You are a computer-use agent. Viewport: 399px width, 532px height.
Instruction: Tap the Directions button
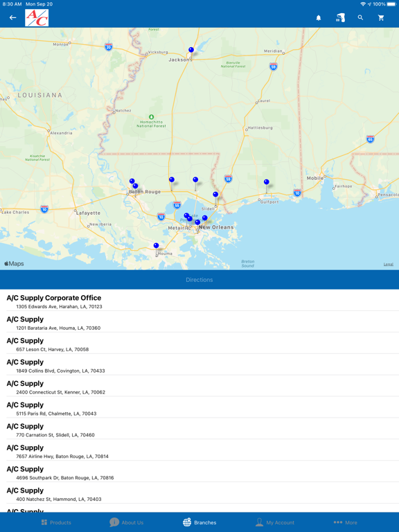(199, 280)
